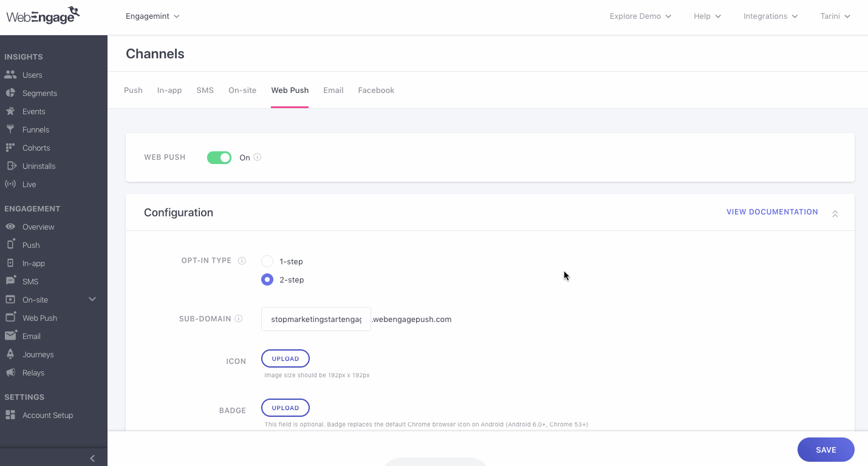Open Account Setup in sidebar
The width and height of the screenshot is (868, 466).
click(x=47, y=415)
